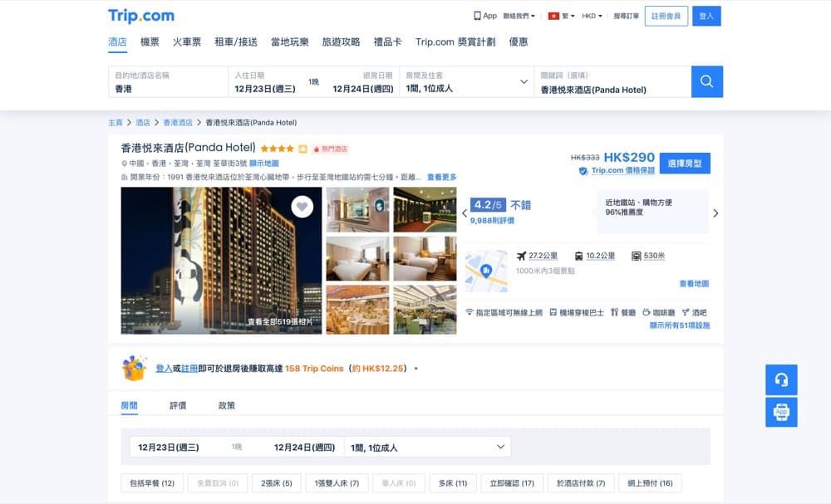Open Trip.com 獎賞計劃 tab

tap(455, 42)
